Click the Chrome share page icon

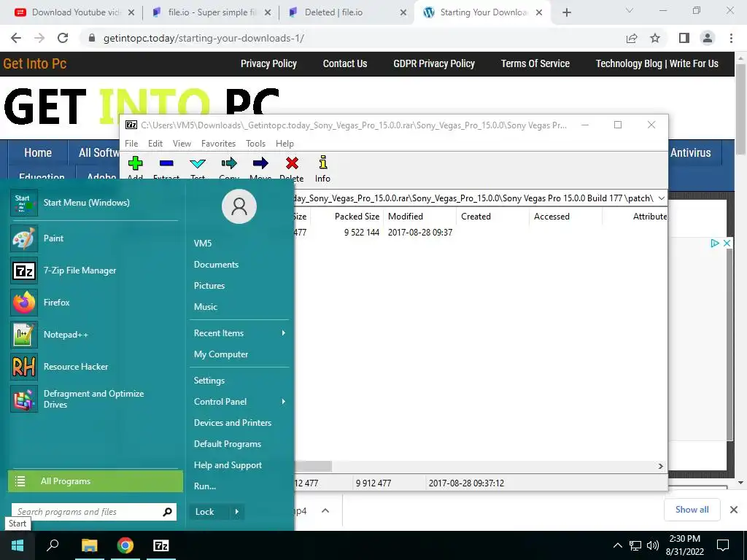[632, 38]
